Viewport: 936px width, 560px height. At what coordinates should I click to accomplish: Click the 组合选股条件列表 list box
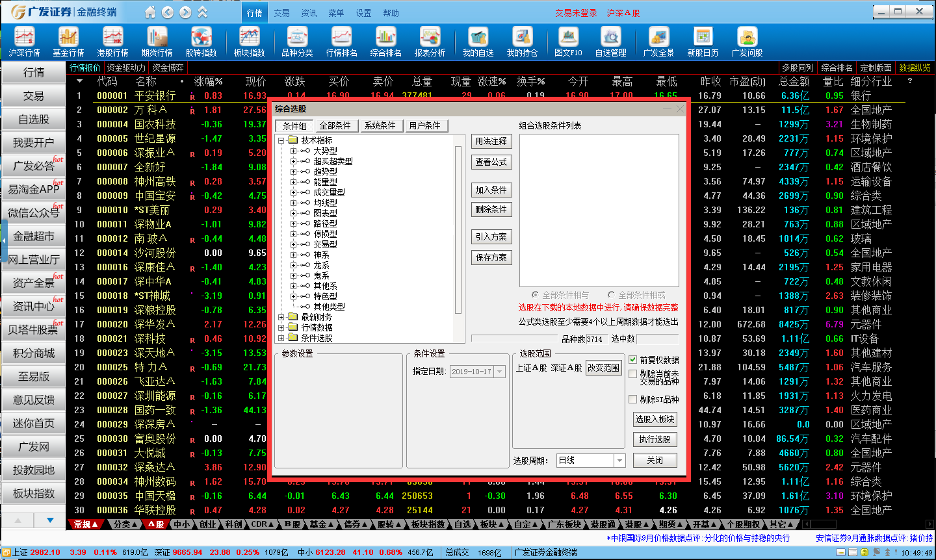599,210
